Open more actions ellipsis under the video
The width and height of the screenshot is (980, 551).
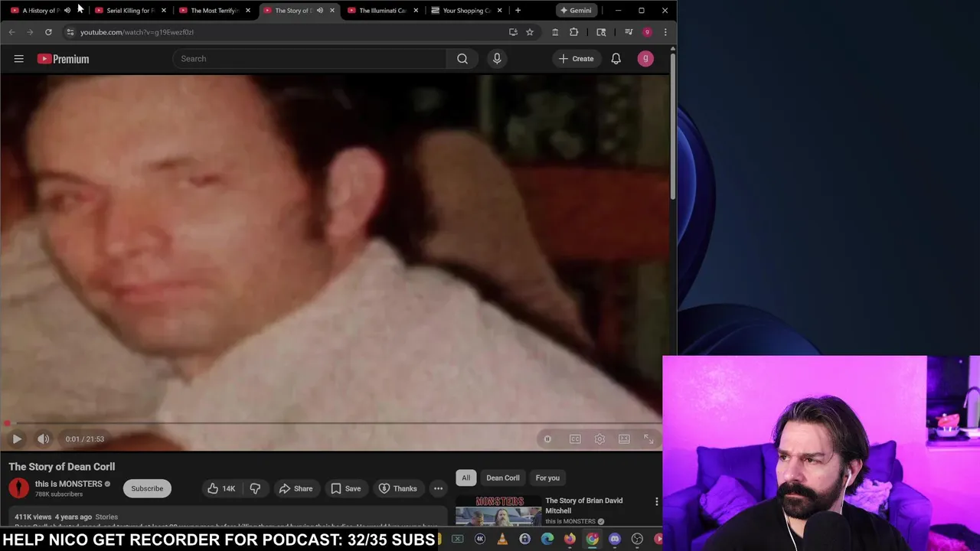point(438,488)
